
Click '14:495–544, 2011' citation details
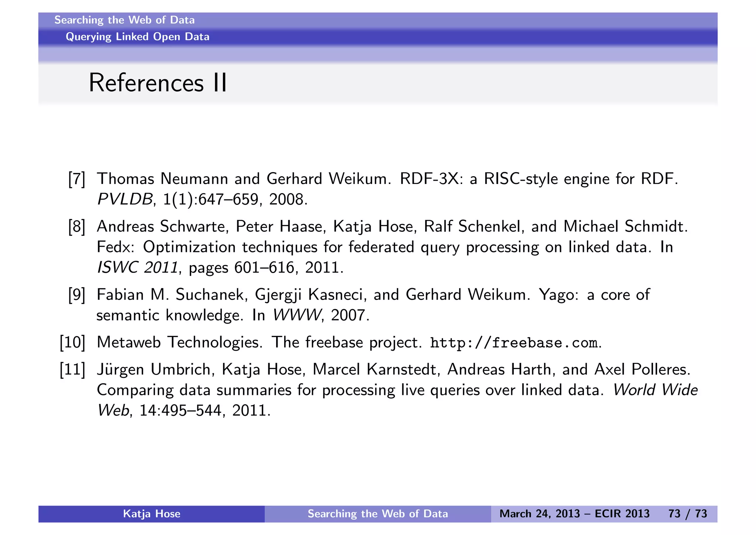click(x=205, y=410)
